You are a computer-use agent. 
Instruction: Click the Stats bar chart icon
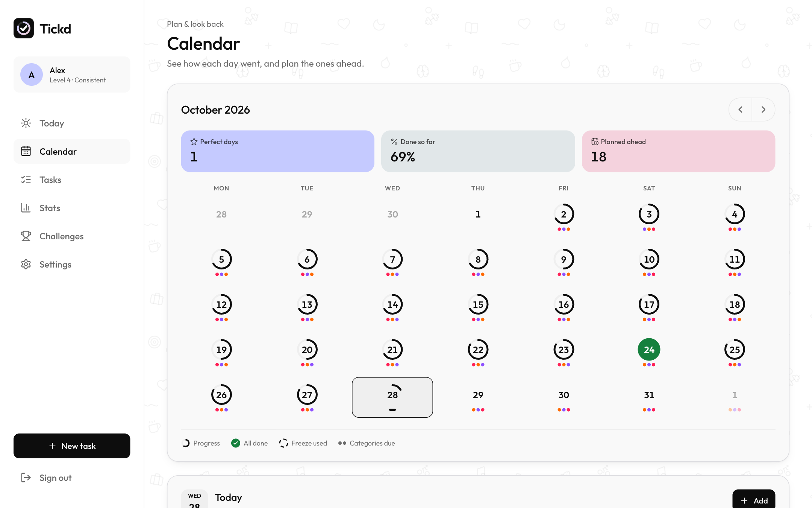[x=26, y=208]
